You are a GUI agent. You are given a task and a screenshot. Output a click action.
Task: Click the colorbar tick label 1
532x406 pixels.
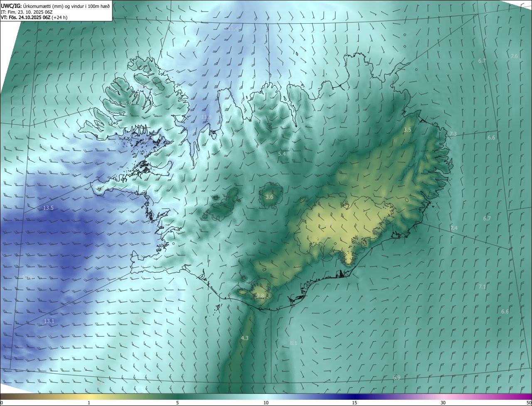click(x=89, y=403)
